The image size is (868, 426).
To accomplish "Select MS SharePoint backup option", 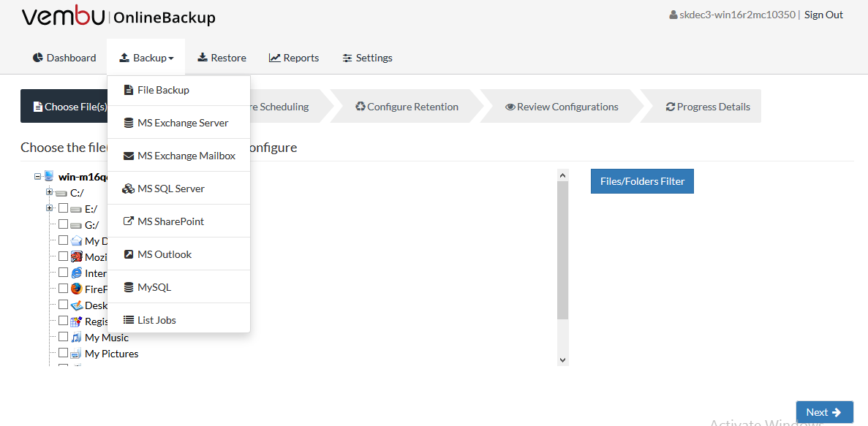I will pyautogui.click(x=179, y=221).
